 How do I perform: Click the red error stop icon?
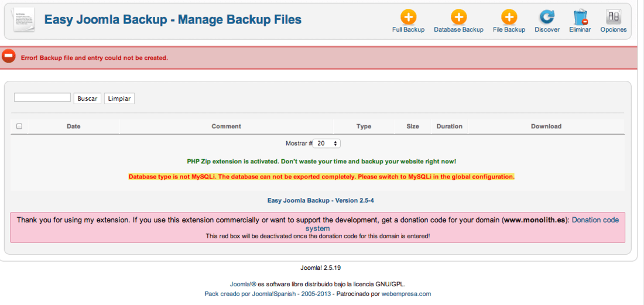coord(8,56)
